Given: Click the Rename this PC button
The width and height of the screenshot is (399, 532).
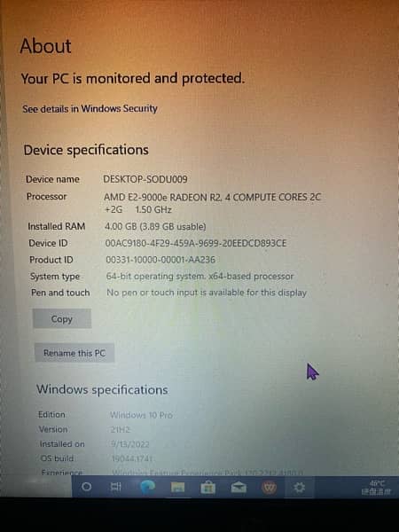Looking at the screenshot, I should (x=74, y=353).
